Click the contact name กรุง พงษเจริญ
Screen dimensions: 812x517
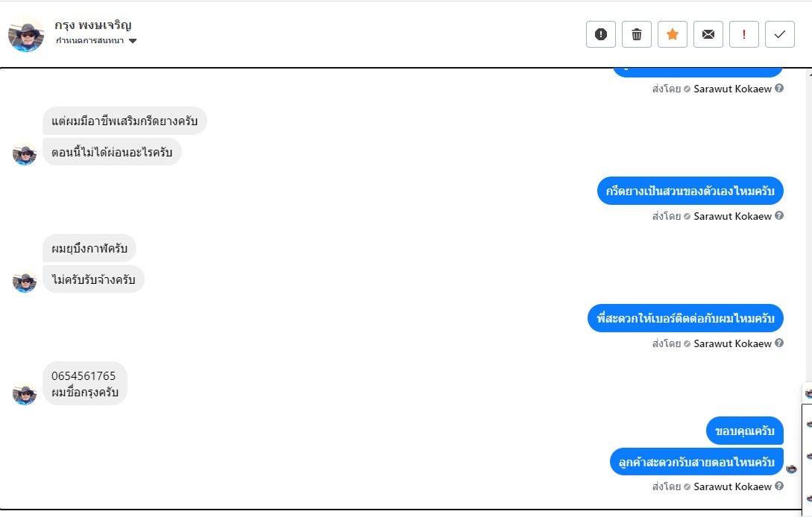(x=93, y=25)
